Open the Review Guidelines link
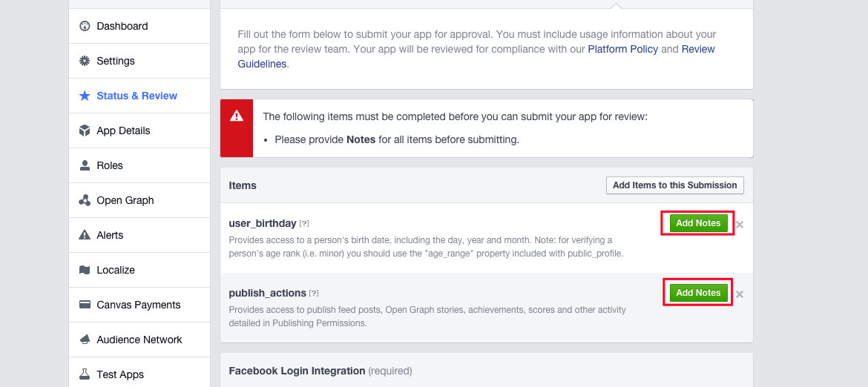 point(476,56)
